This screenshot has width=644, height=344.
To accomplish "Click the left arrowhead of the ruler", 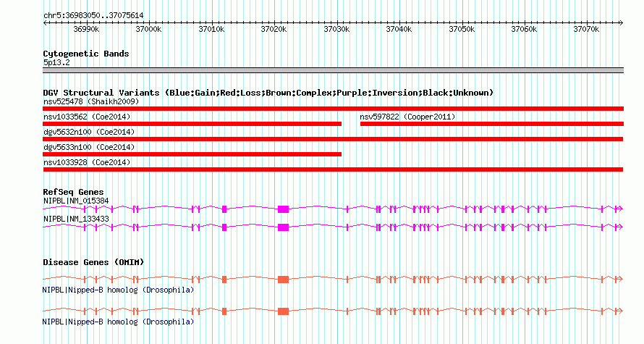I will [x=45, y=23].
